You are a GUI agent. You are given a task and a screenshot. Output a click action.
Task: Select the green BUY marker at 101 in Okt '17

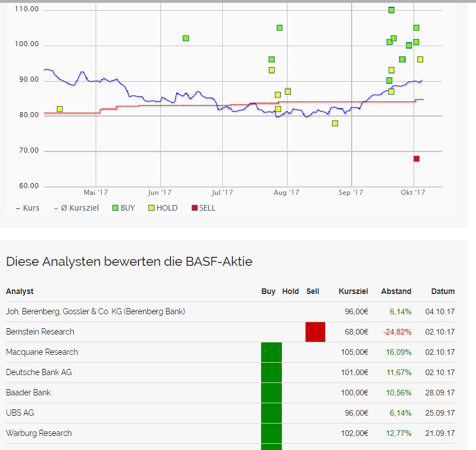(416, 42)
